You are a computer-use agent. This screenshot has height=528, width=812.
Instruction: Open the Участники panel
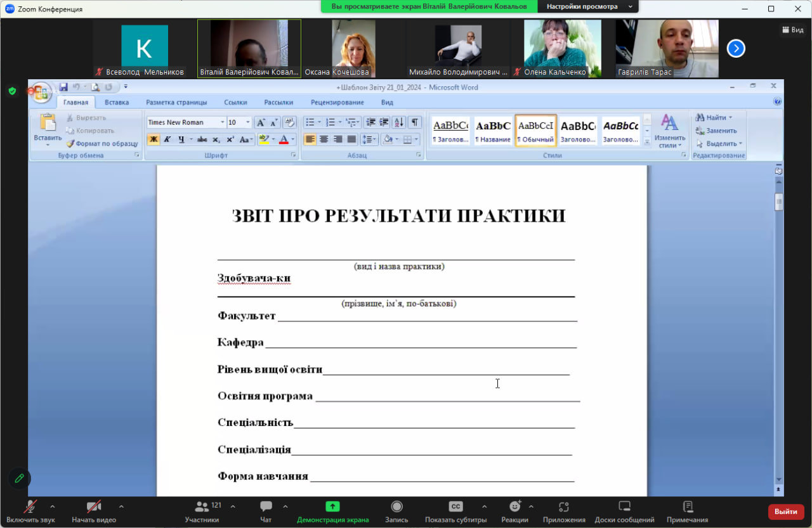point(202,512)
